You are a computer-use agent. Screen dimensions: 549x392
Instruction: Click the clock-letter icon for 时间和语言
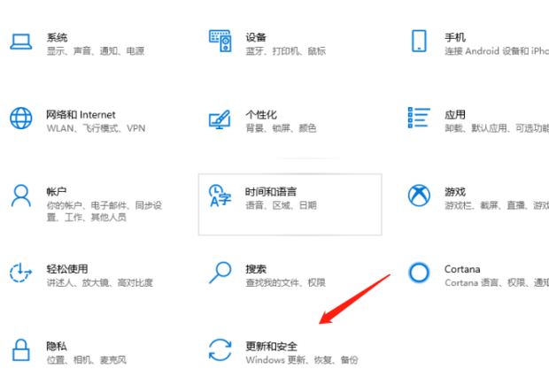(x=220, y=196)
